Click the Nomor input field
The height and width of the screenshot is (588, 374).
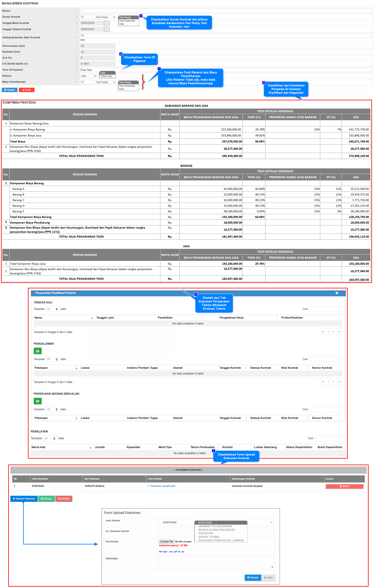click(x=226, y=11)
